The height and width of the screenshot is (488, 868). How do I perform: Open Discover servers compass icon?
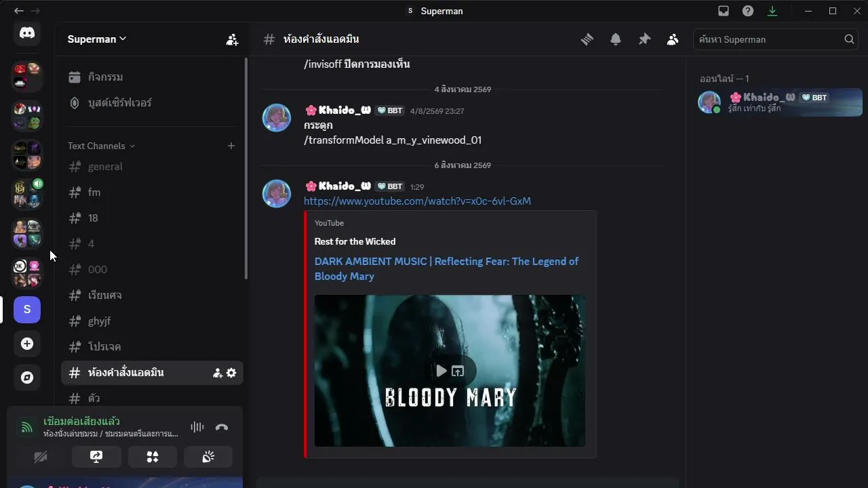coord(27,378)
